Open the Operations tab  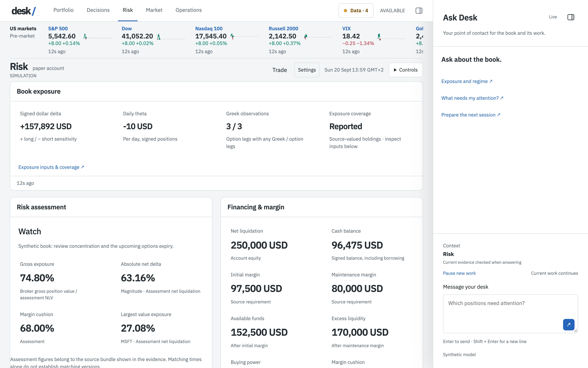click(x=189, y=10)
